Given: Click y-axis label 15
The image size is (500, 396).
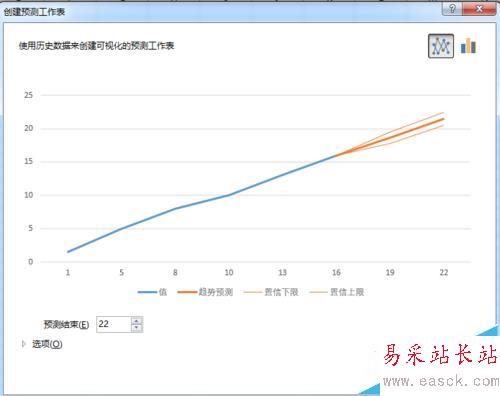Looking at the screenshot, I should [x=29, y=161].
